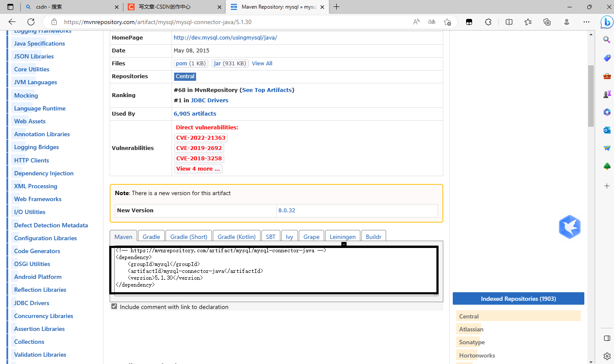Click the site info lock icon

54,22
